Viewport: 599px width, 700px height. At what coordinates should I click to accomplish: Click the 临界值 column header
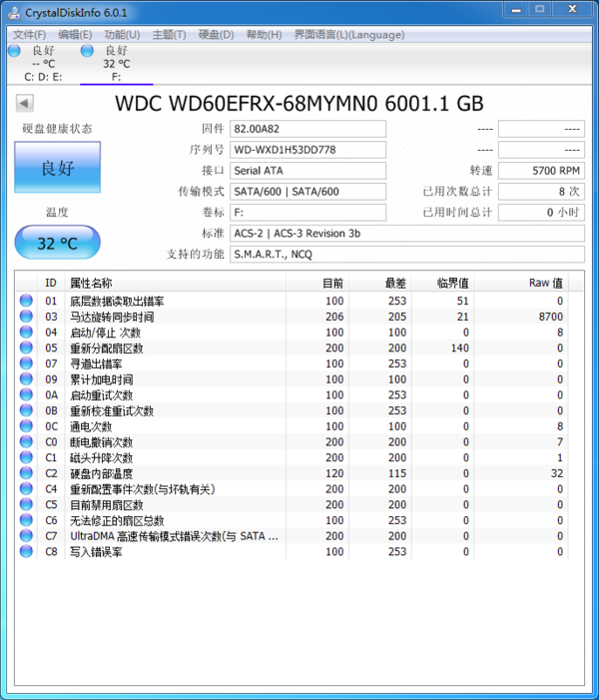[x=442, y=283]
